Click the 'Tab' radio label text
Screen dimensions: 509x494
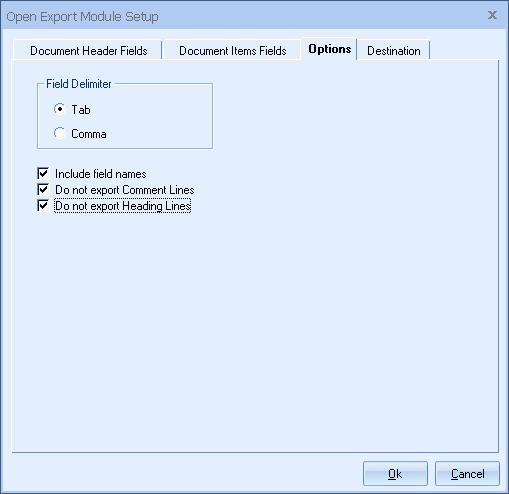point(81,110)
